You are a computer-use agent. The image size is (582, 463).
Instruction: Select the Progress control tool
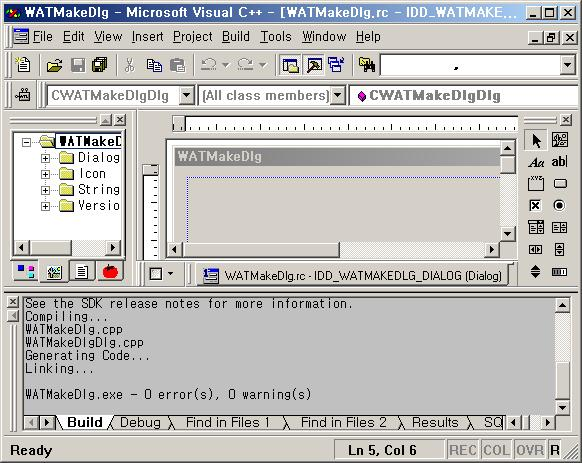click(x=559, y=272)
